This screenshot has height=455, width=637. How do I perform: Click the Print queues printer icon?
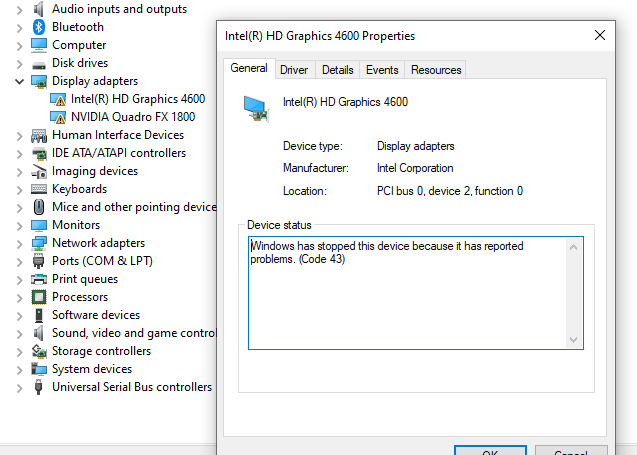click(x=39, y=279)
